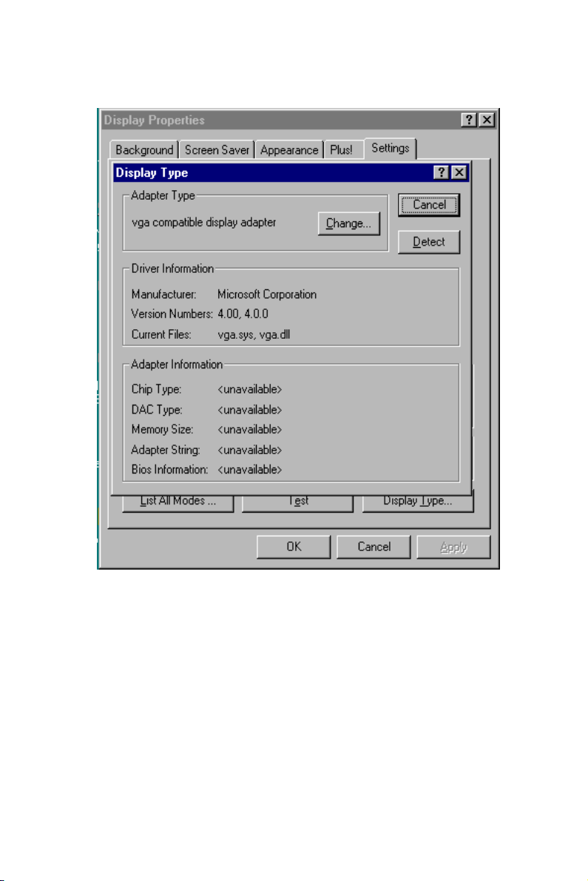Click the Adapter String unavailable value
The width and height of the screenshot is (588, 881).
[x=250, y=450]
